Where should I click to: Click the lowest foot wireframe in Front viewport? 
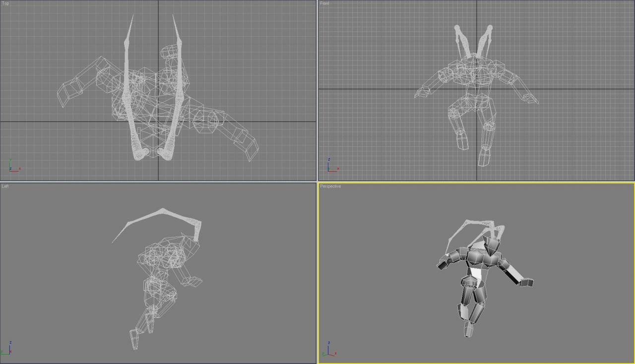pyautogui.click(x=483, y=160)
